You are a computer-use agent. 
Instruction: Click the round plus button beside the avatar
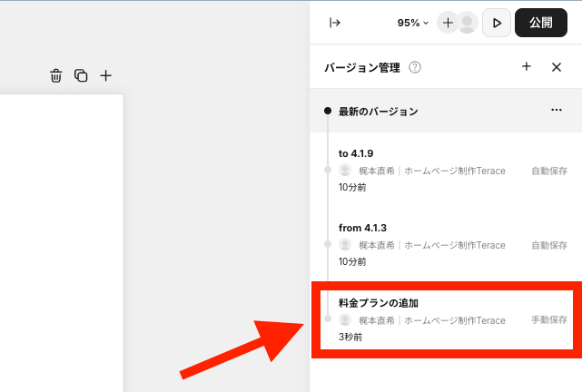[447, 23]
